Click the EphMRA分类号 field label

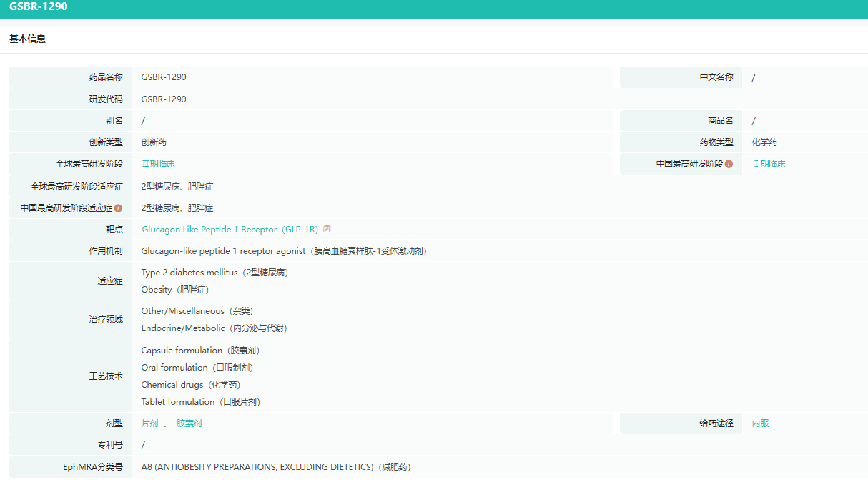click(x=93, y=467)
